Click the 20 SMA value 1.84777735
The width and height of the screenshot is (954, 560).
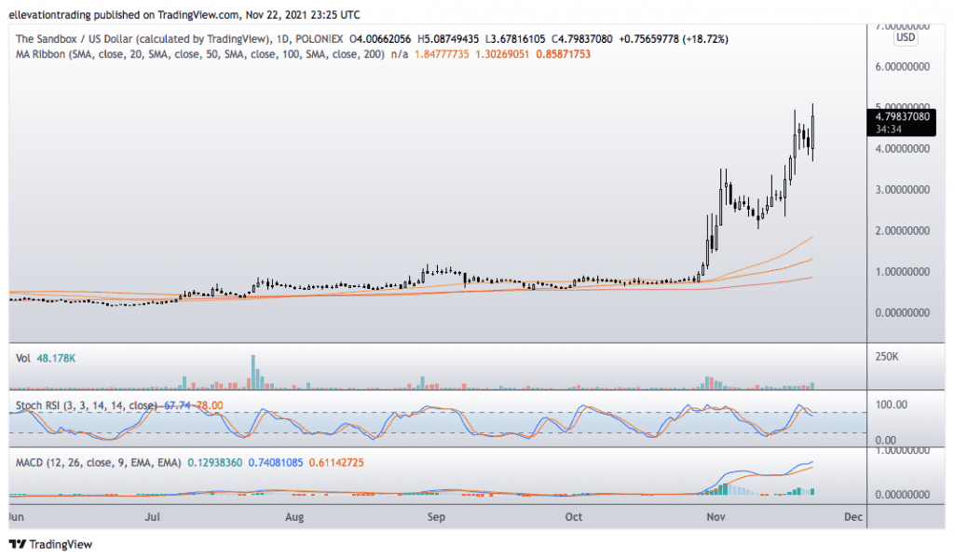coord(442,54)
